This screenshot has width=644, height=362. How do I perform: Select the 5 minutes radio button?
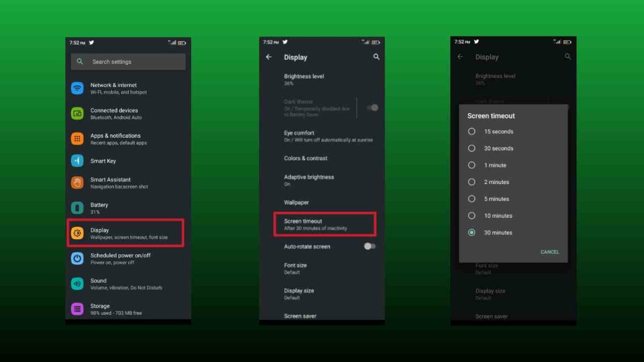click(472, 199)
